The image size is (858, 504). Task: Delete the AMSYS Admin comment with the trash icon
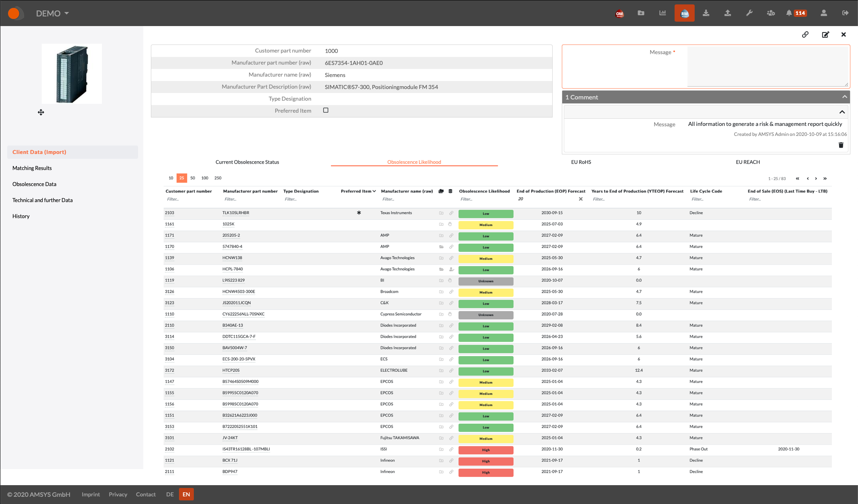coord(841,145)
